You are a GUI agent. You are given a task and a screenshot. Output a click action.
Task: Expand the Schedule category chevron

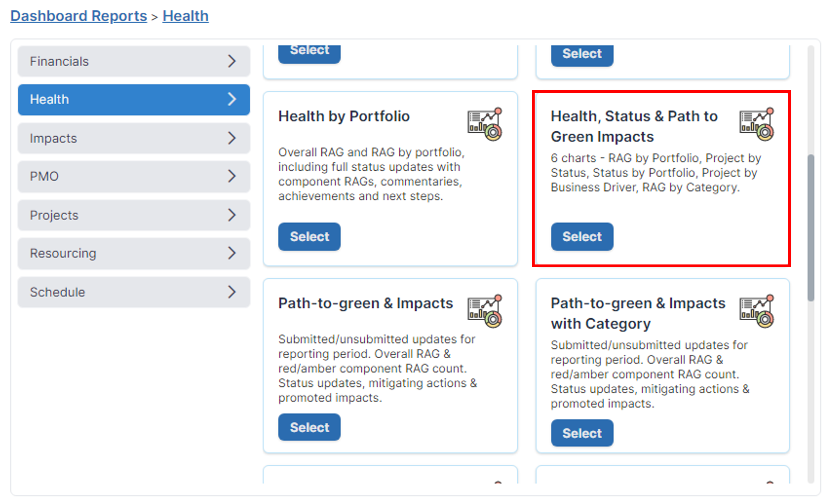pyautogui.click(x=231, y=292)
